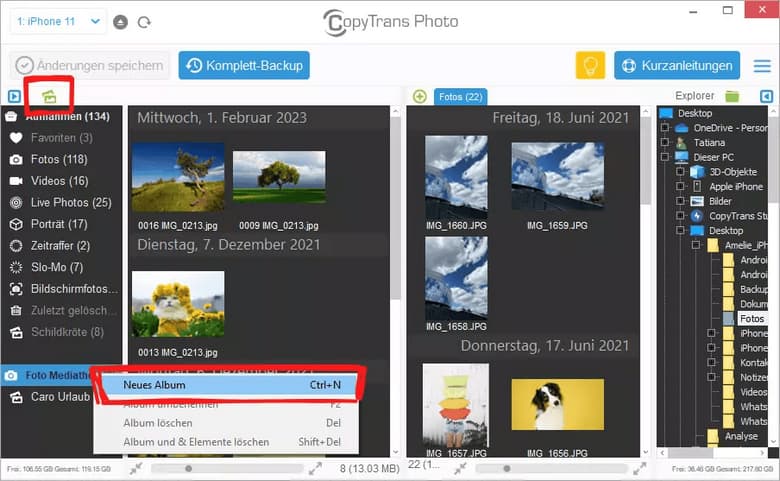This screenshot has width=780, height=481.
Task: Open Kurzanleitungen guides
Action: [x=677, y=65]
